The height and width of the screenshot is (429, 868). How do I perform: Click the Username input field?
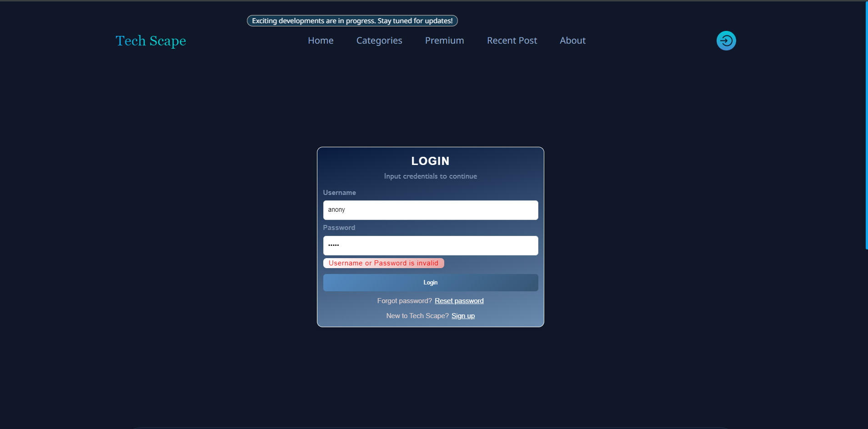pyautogui.click(x=431, y=210)
